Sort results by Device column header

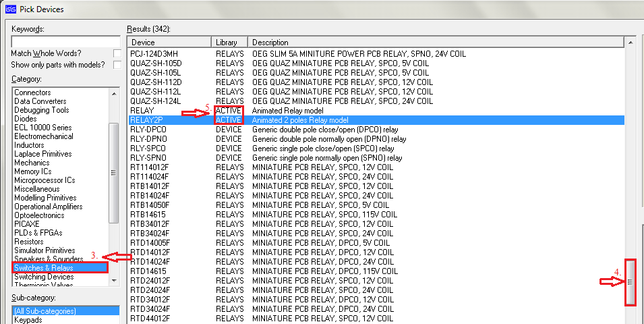pyautogui.click(x=169, y=43)
